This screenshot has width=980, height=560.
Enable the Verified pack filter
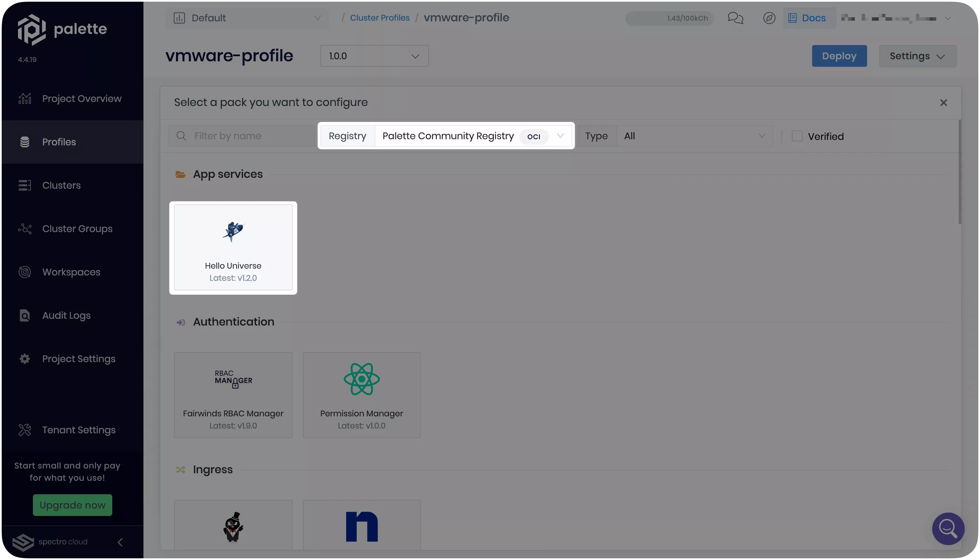coord(797,135)
